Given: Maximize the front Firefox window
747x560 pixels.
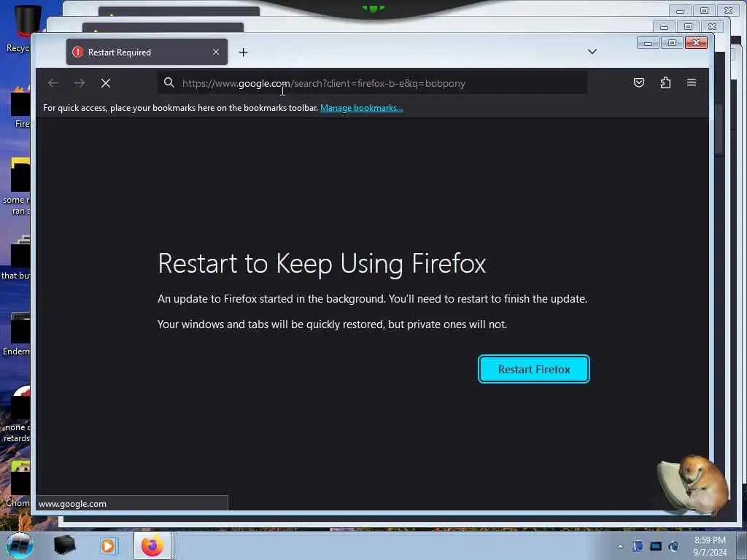Looking at the screenshot, I should pyautogui.click(x=672, y=43).
